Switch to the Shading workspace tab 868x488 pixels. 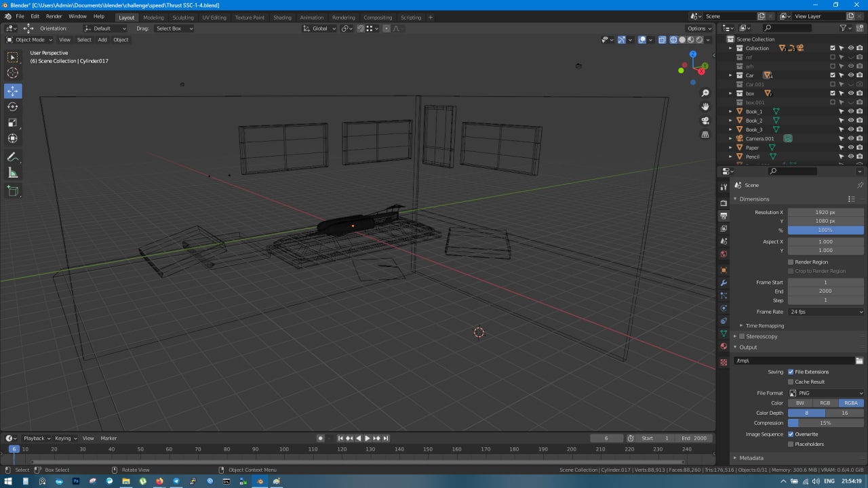click(282, 18)
